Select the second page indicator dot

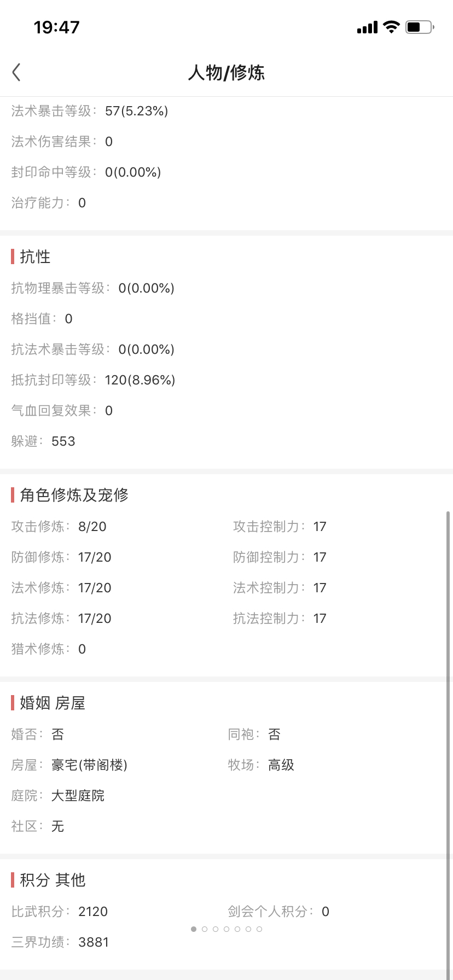point(205,929)
